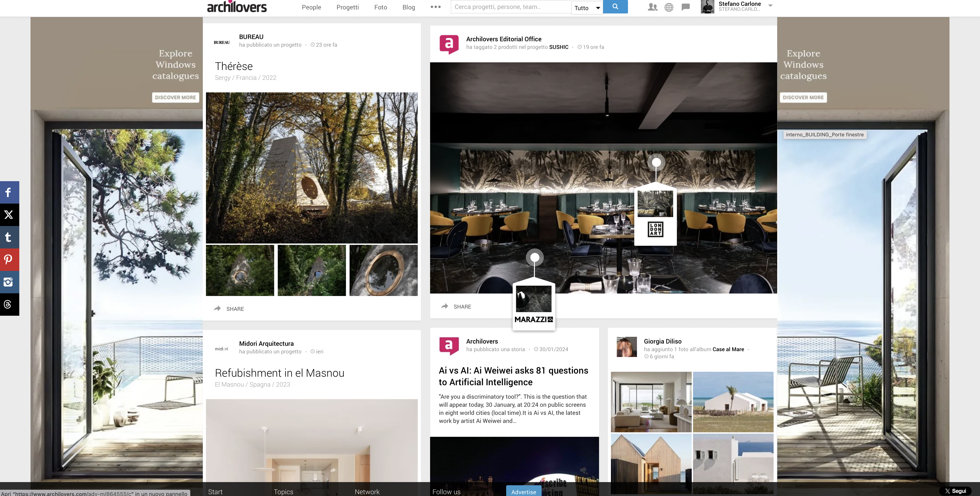This screenshot has height=496, width=980.
Task: Open the round window close-up thumbnail
Action: point(383,270)
